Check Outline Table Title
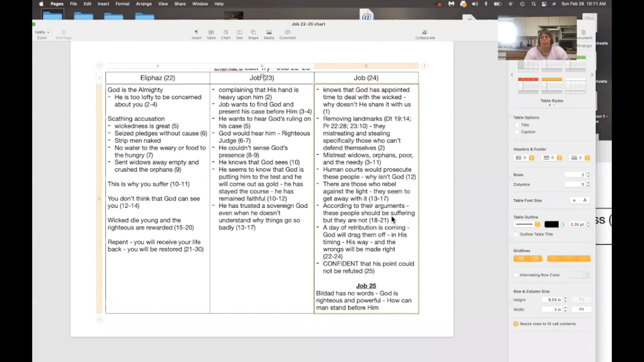The width and height of the screenshot is (644, 362). [x=516, y=234]
